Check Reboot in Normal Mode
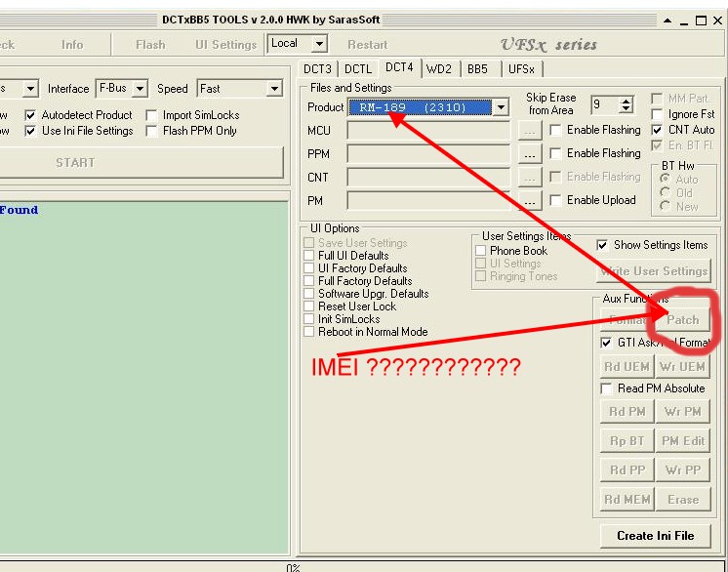The width and height of the screenshot is (728, 572). coord(308,332)
